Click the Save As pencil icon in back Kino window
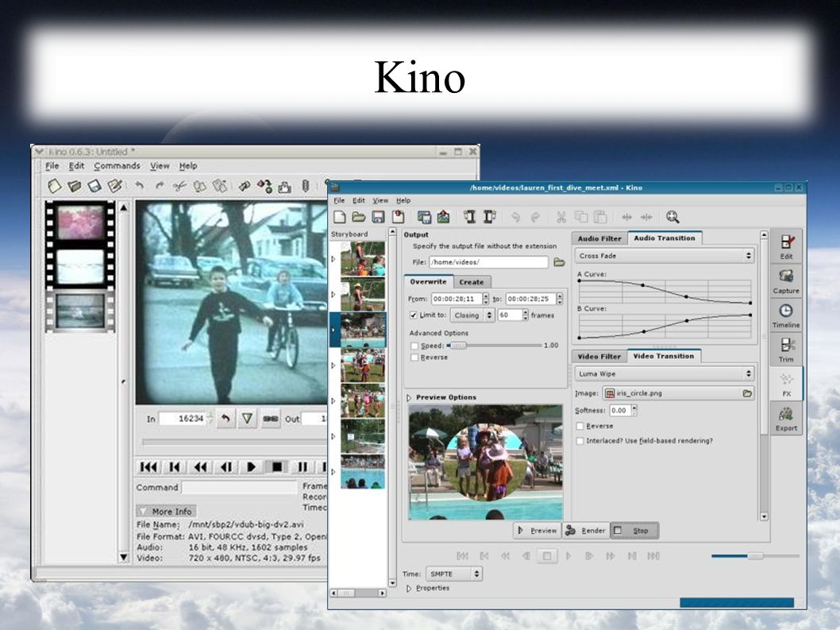 [114, 186]
